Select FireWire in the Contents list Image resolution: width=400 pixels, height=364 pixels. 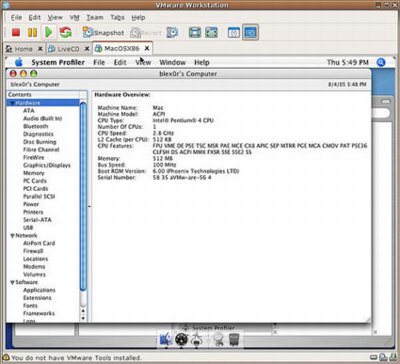pyautogui.click(x=34, y=157)
